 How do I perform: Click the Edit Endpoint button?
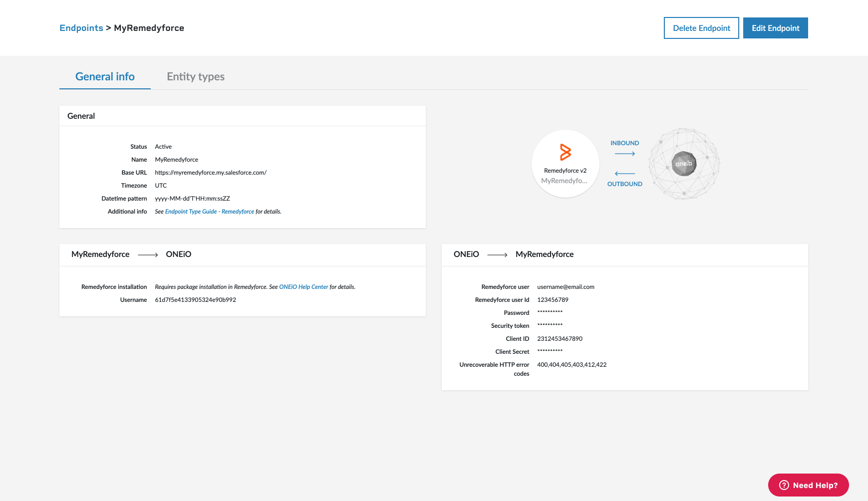pyautogui.click(x=776, y=28)
